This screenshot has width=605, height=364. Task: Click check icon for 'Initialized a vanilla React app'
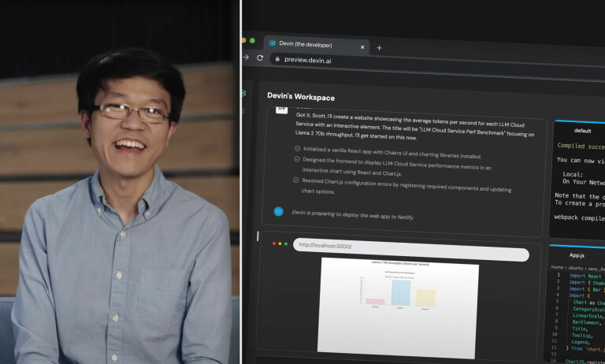pyautogui.click(x=297, y=148)
